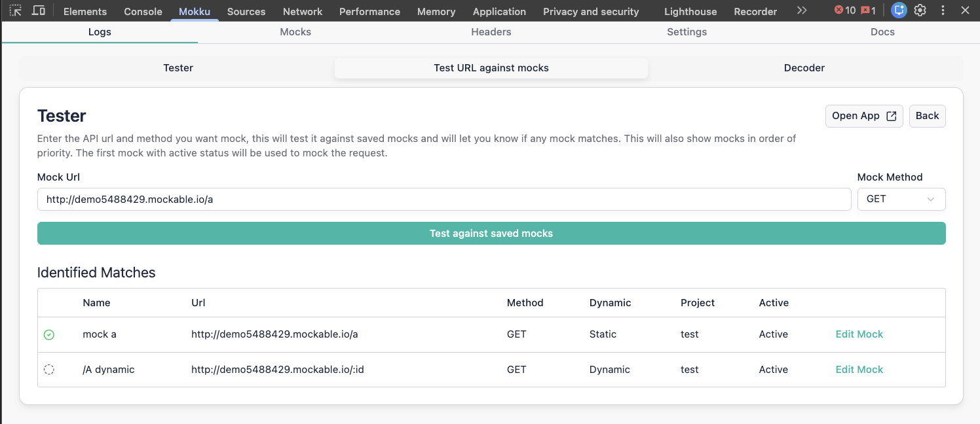Viewport: 980px width, 424px height.
Task: Expand hidden panels via double chevron
Action: pyautogui.click(x=802, y=10)
